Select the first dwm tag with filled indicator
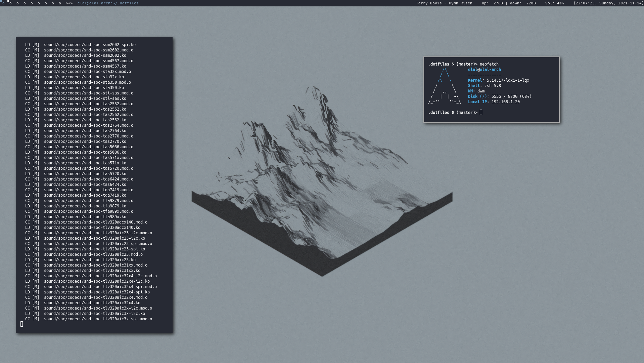The image size is (644, 363). click(x=3, y=3)
